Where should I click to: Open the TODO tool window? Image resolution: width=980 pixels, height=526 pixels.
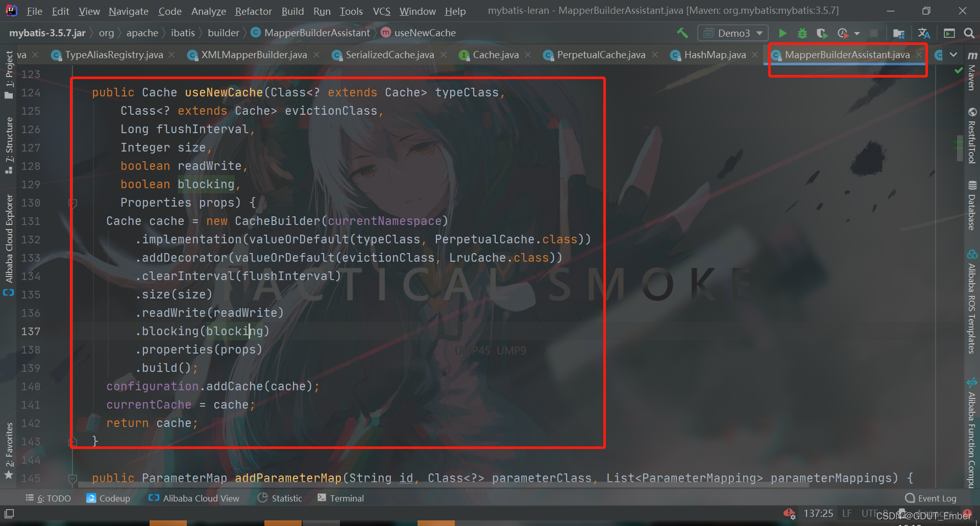pyautogui.click(x=48, y=498)
